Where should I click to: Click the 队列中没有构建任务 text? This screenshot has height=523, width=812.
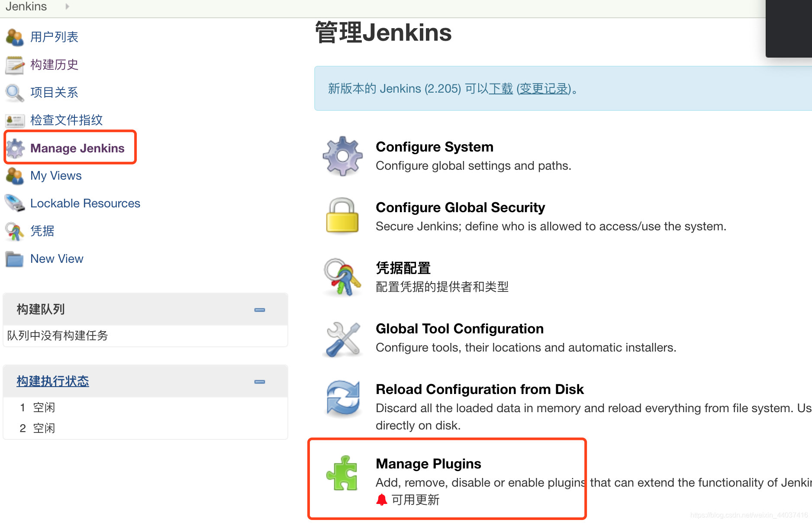point(58,336)
